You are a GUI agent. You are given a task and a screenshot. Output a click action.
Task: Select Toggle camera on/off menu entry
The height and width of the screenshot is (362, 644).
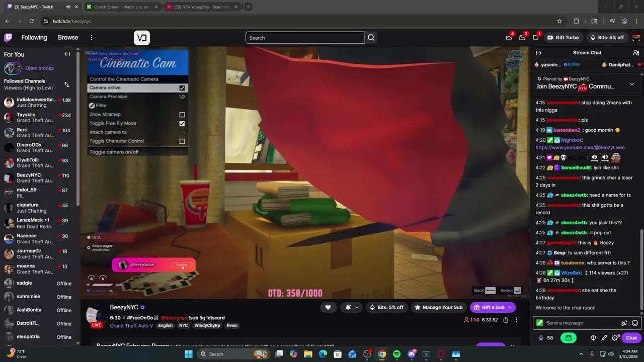[x=137, y=152]
